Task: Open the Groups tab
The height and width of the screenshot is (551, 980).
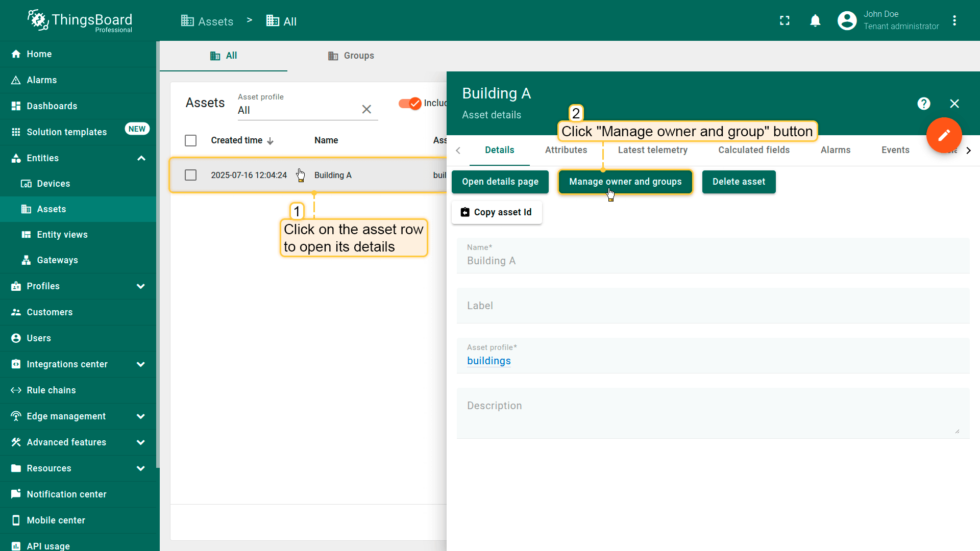Action: [351, 56]
